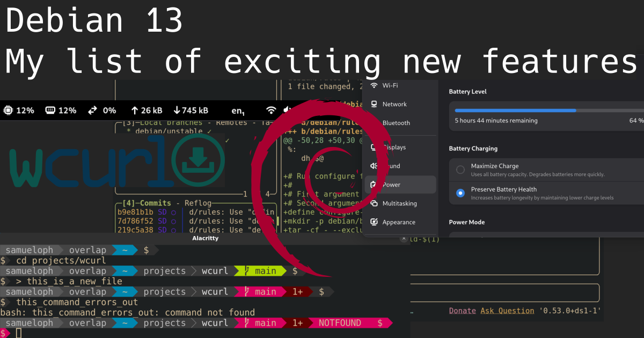Click the Power icon in settings sidebar

[374, 185]
